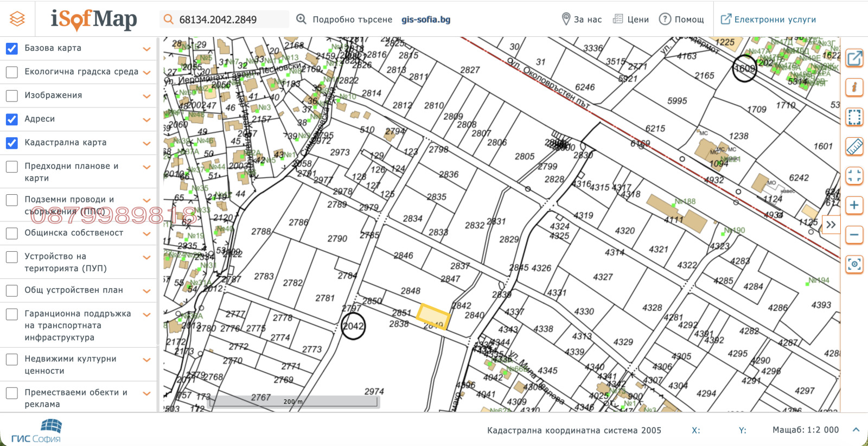The height and width of the screenshot is (446, 868).
Task: Enable the Изображения layer checkbox
Action: pyautogui.click(x=12, y=95)
